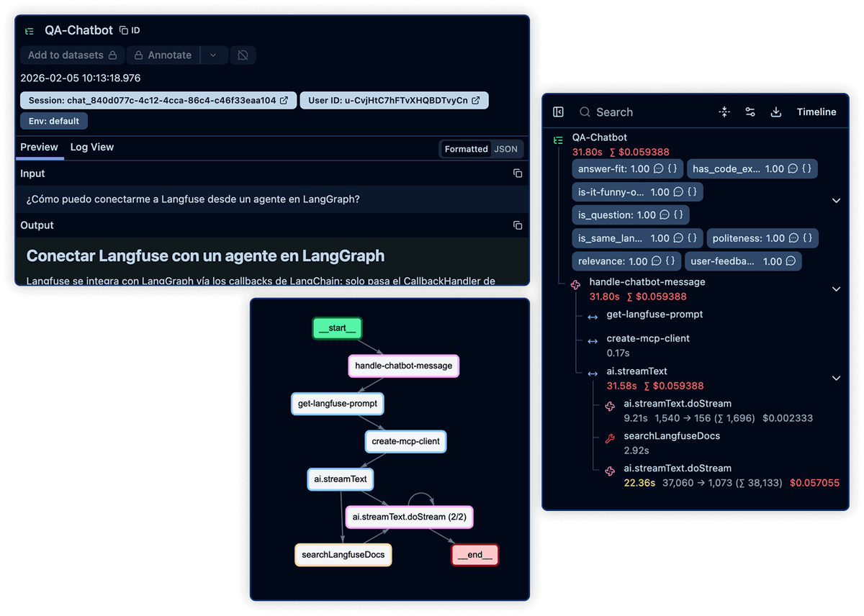Open the Session chat link badge

[158, 101]
